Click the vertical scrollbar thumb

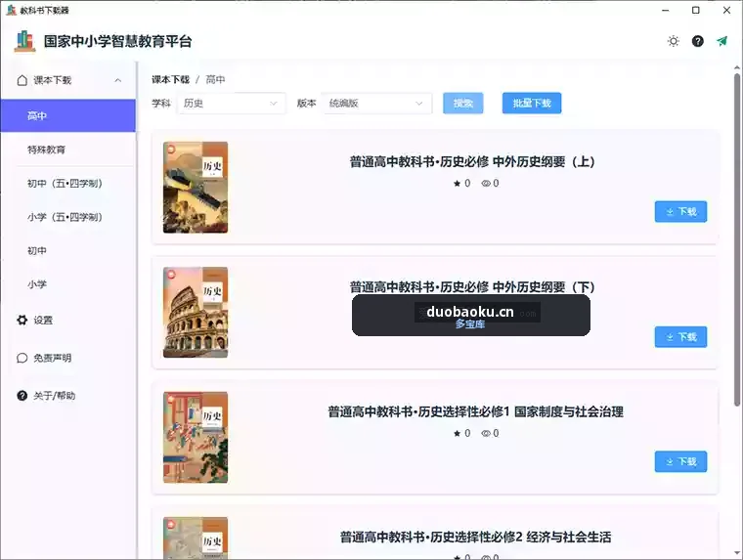tap(737, 239)
